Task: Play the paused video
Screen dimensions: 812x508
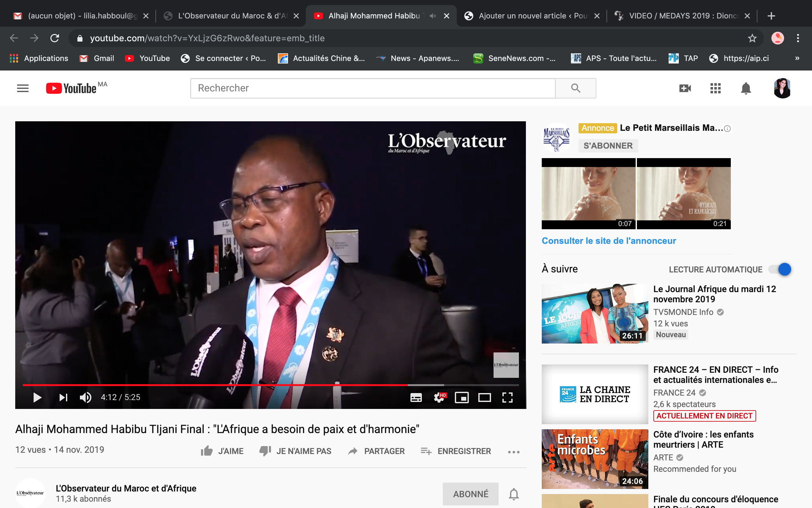Action: [37, 398]
